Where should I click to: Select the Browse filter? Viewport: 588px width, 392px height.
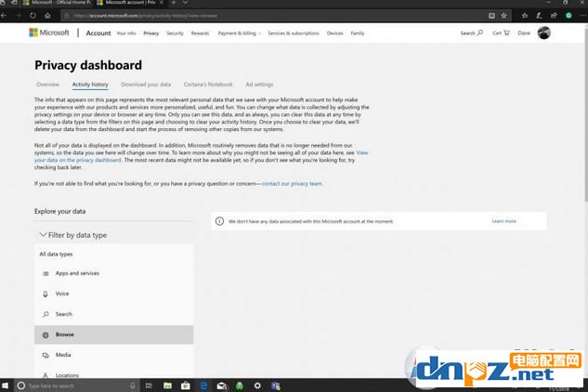pyautogui.click(x=113, y=335)
